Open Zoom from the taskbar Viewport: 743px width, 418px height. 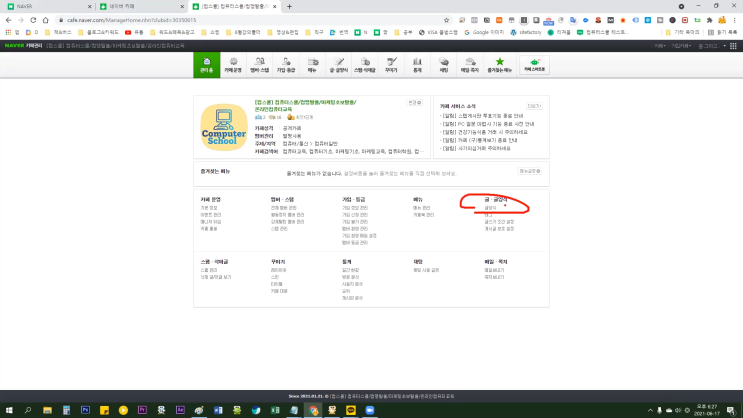point(370,410)
